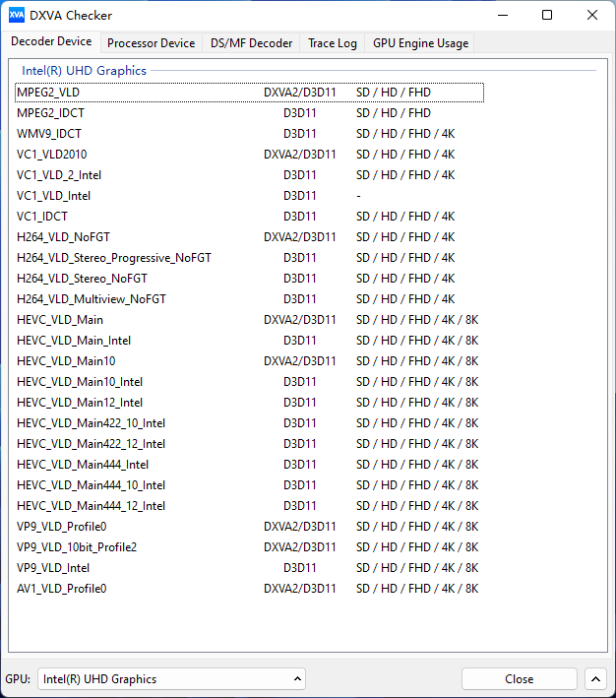616x698 pixels.
Task: Click the HEVC_VLD_Main10 list item
Action: coord(66,361)
